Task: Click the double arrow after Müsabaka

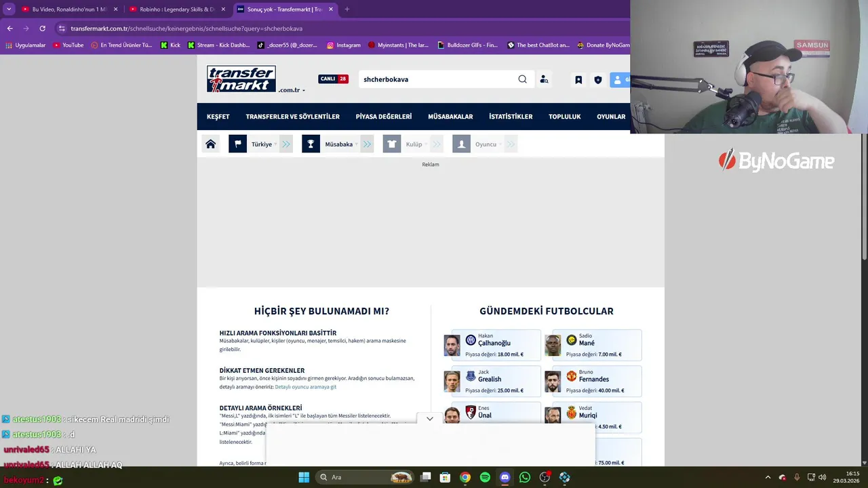Action: coord(367,144)
